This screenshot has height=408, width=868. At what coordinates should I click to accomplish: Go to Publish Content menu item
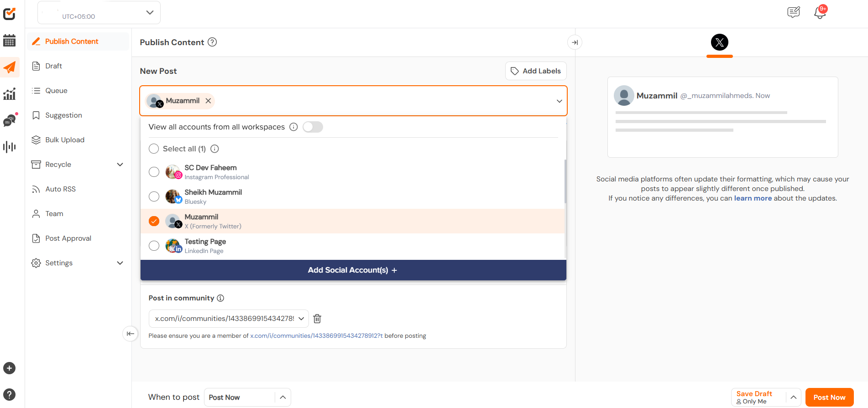tap(78, 41)
